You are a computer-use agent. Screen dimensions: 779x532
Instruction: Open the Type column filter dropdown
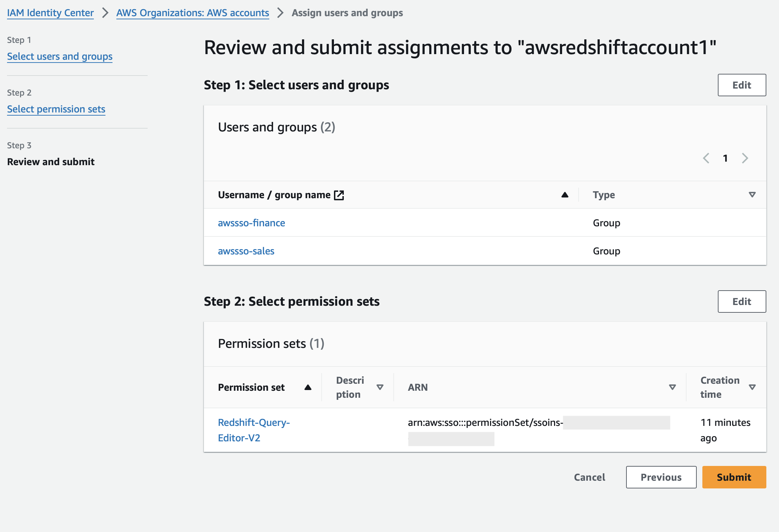[x=752, y=195]
